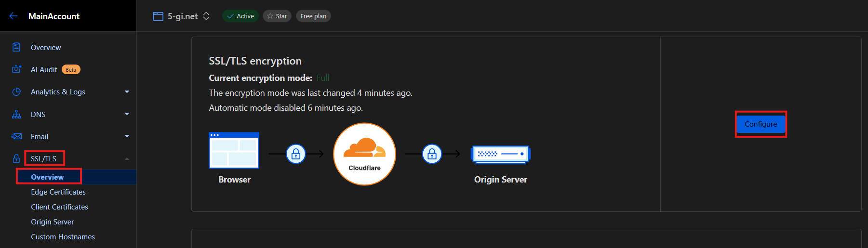This screenshot has height=248, width=868.
Task: Click 'Automatic mode disabled 6 minutes ago.' text
Action: (286, 108)
